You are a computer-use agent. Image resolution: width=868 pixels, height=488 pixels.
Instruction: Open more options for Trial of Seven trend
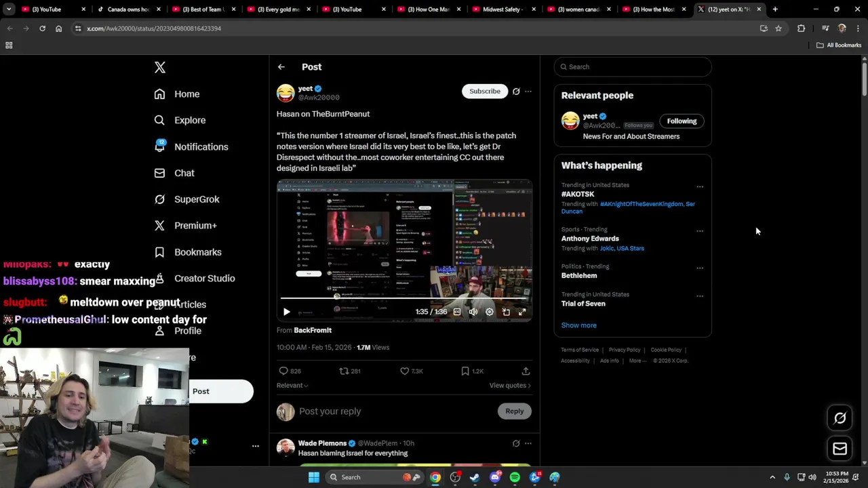tap(700, 296)
